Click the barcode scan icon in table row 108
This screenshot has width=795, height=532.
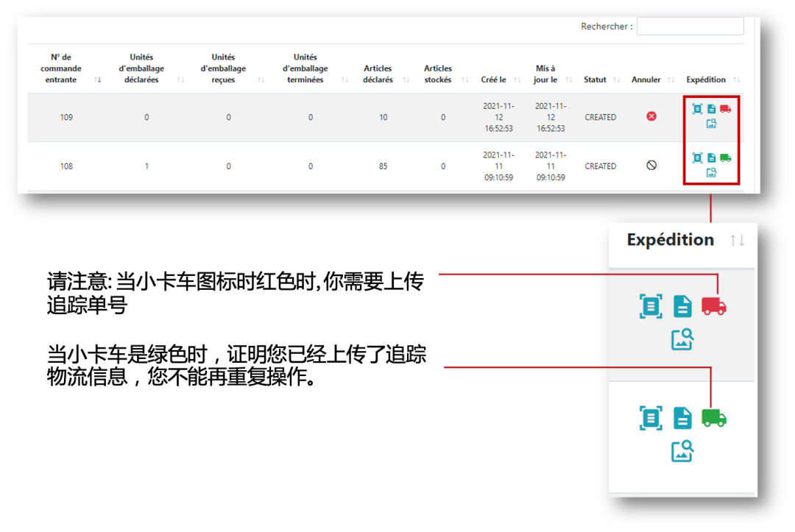(697, 157)
